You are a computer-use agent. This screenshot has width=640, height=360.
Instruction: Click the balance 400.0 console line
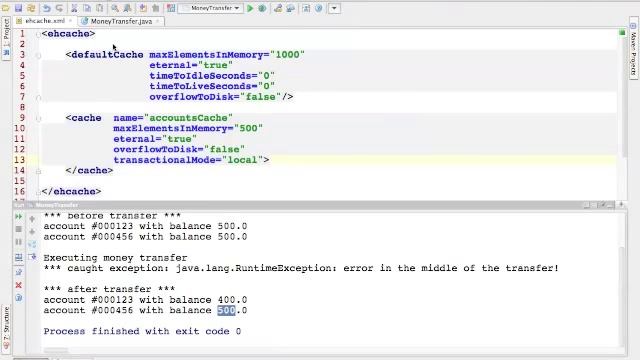145,300
